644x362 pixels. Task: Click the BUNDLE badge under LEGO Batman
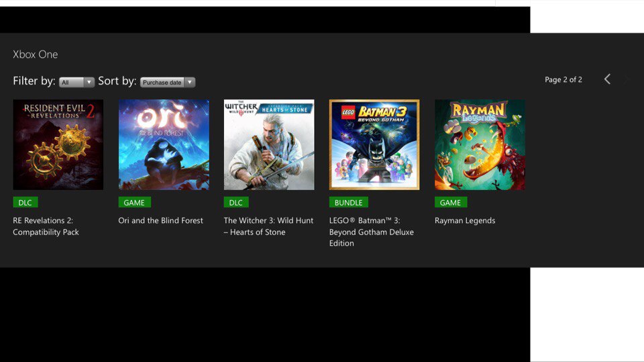(x=348, y=202)
